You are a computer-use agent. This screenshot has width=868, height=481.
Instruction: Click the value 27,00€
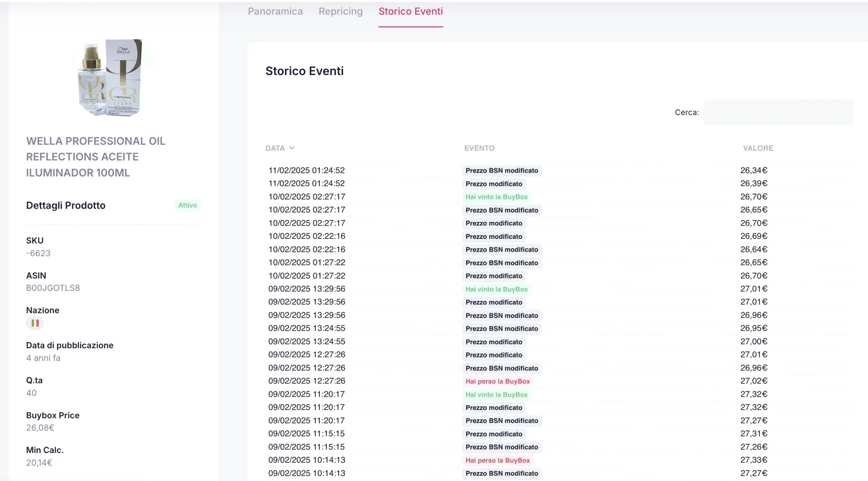[753, 342]
